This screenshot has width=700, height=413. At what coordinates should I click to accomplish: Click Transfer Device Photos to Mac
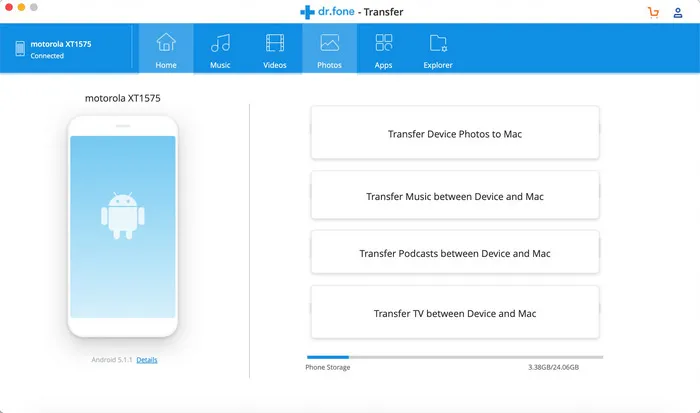click(x=455, y=133)
